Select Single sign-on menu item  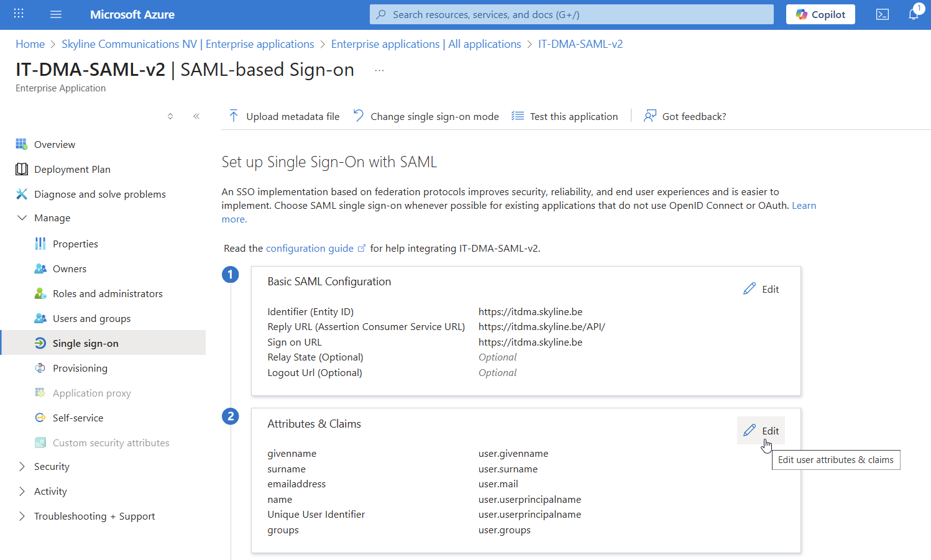point(103,342)
